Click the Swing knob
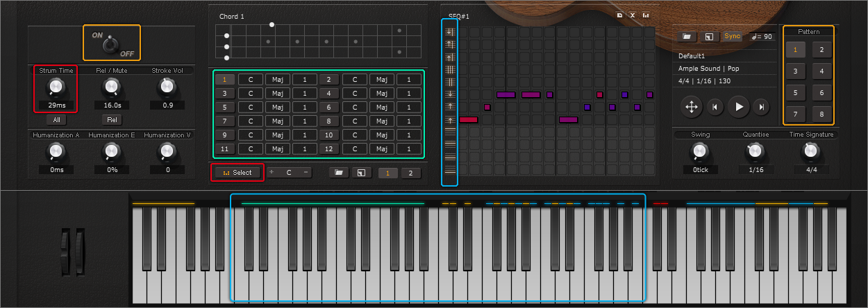The width and height of the screenshot is (868, 308). (700, 151)
